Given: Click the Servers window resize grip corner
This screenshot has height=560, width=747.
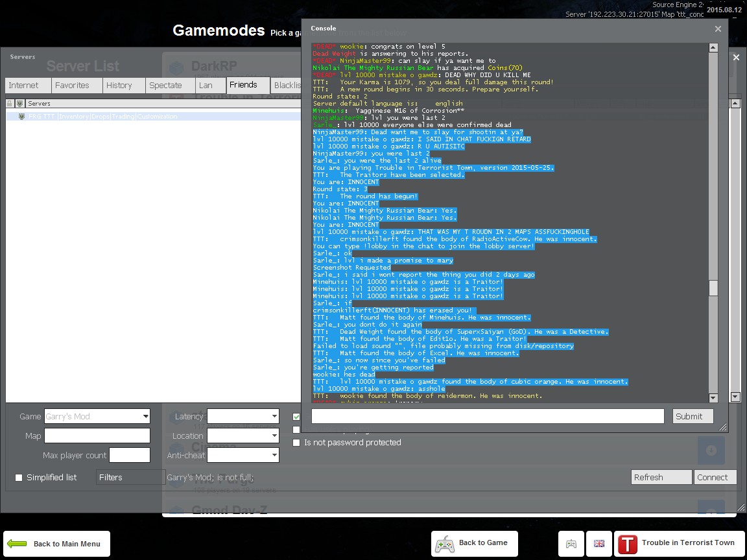Looking at the screenshot, I should point(741,507).
